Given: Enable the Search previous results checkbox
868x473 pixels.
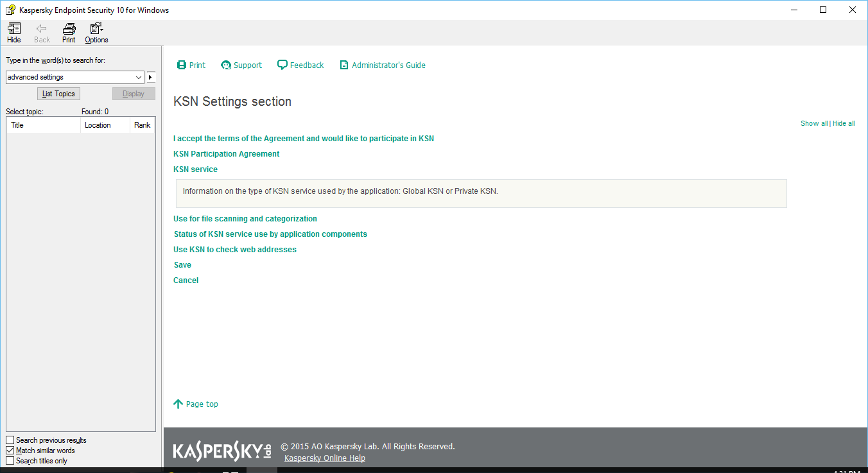Looking at the screenshot, I should [x=10, y=440].
